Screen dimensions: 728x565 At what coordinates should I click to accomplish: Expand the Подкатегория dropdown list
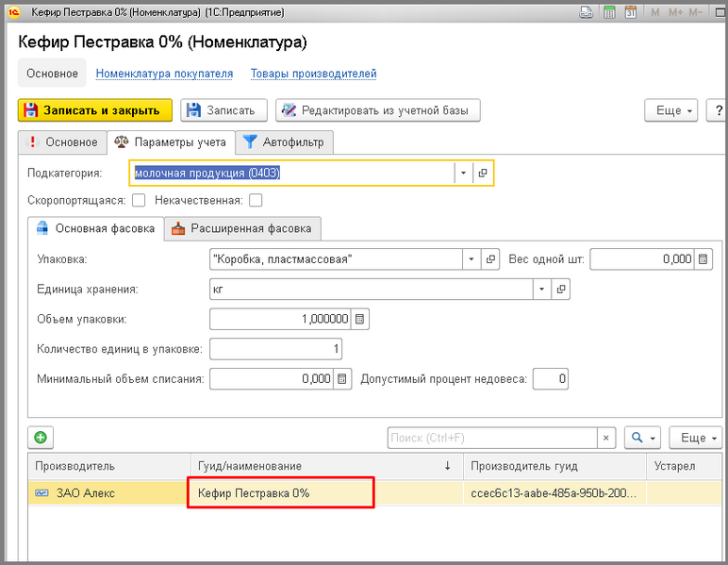(x=463, y=173)
